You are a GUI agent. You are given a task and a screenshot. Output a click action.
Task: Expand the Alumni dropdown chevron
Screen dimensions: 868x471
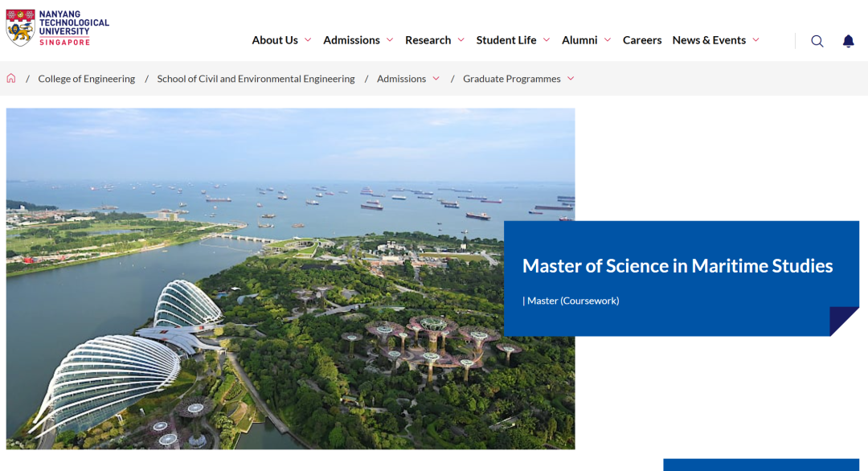[x=608, y=40]
